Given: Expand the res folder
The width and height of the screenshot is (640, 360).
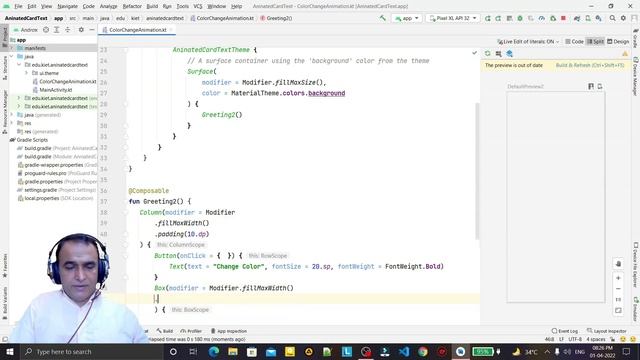Looking at the screenshot, I should pos(12,123).
